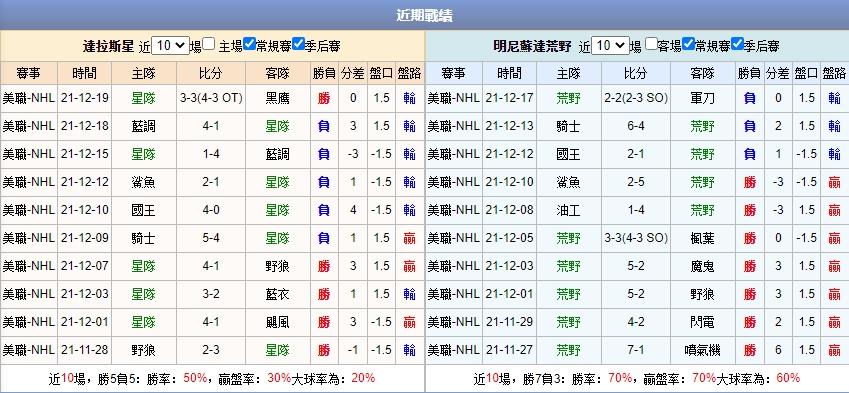This screenshot has width=849, height=393.
Task: Select 軍刀 away team cell
Action: (x=703, y=98)
